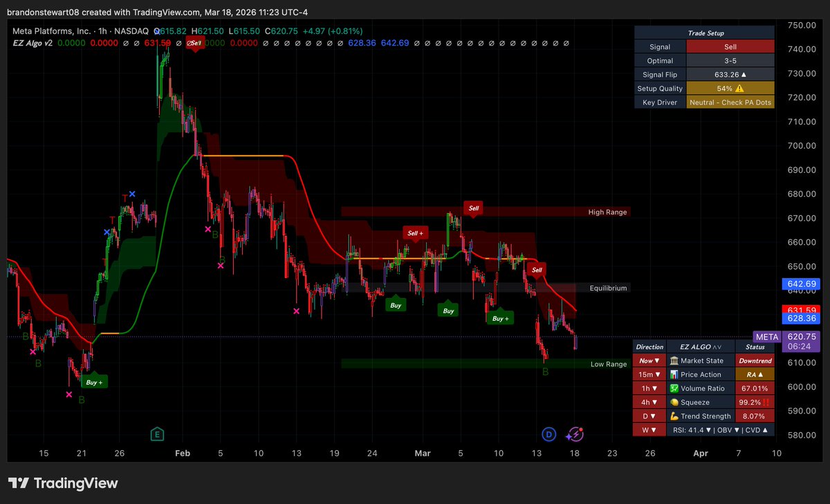This screenshot has height=504, width=830.
Task: Click the 'W ▼' direction cell
Action: [649, 430]
